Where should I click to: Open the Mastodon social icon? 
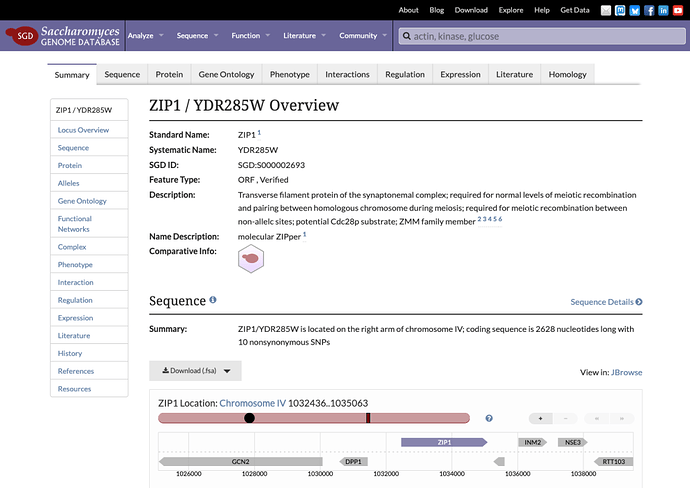(x=620, y=10)
